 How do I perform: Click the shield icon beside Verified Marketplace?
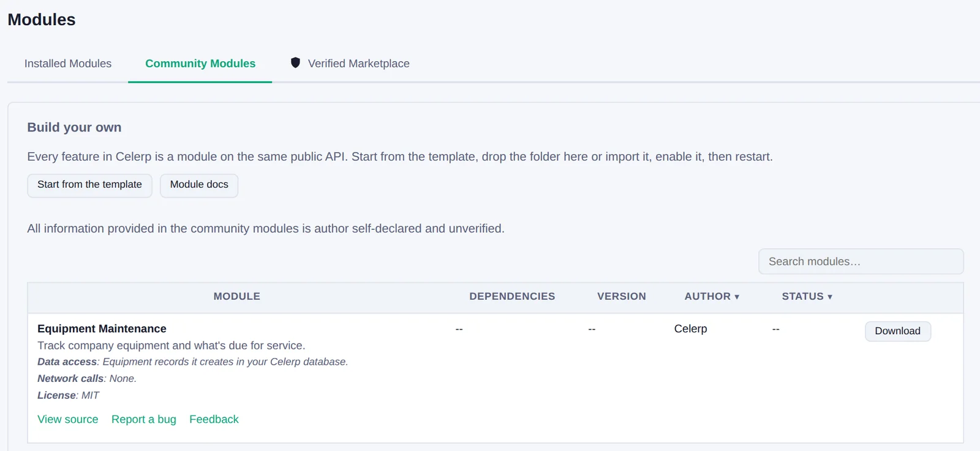[295, 62]
